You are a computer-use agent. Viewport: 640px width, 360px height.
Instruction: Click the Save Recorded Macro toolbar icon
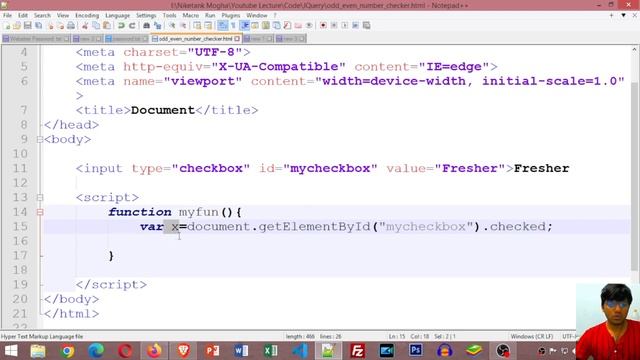(x=367, y=25)
